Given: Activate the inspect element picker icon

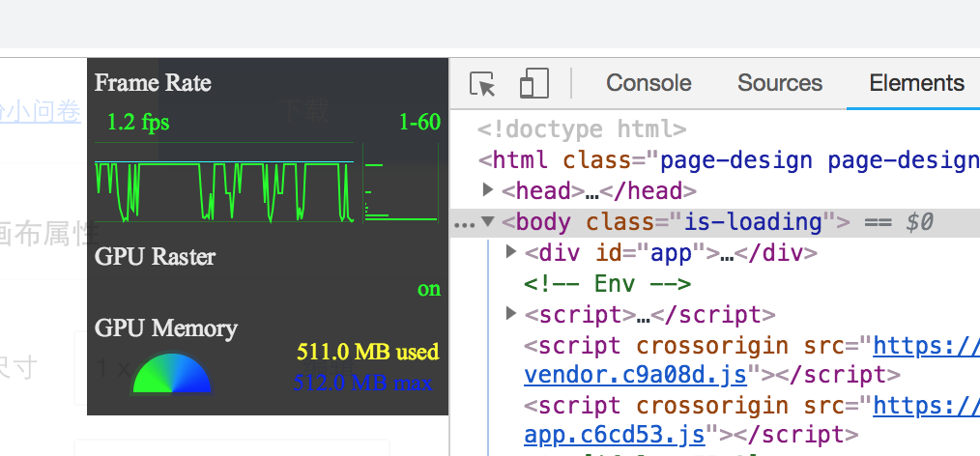Looking at the screenshot, I should point(482,84).
